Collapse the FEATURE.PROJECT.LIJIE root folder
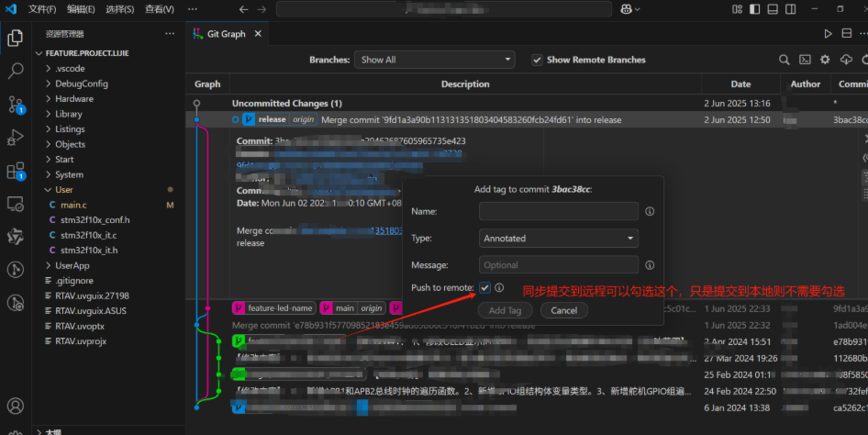This screenshot has width=868, height=435. [87, 53]
